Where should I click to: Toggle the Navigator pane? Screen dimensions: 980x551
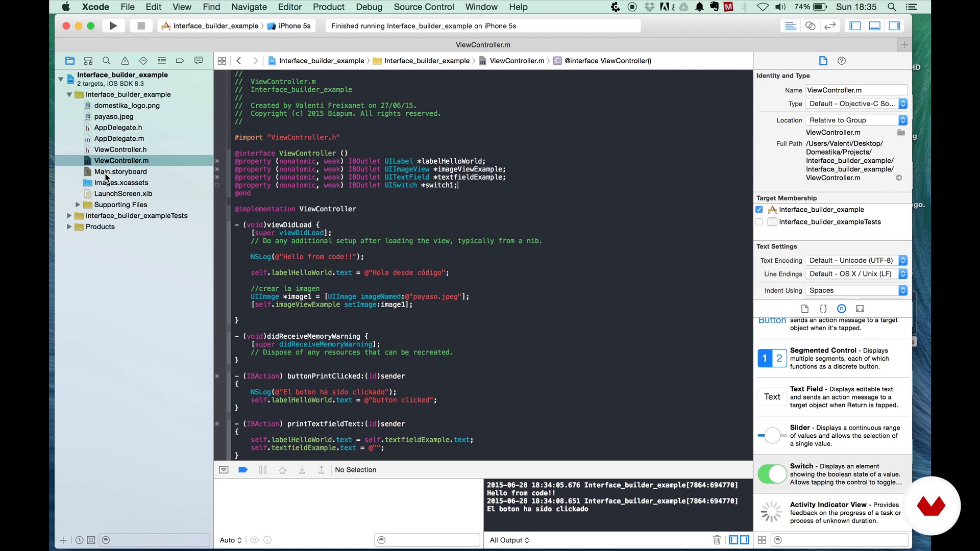coord(855,26)
